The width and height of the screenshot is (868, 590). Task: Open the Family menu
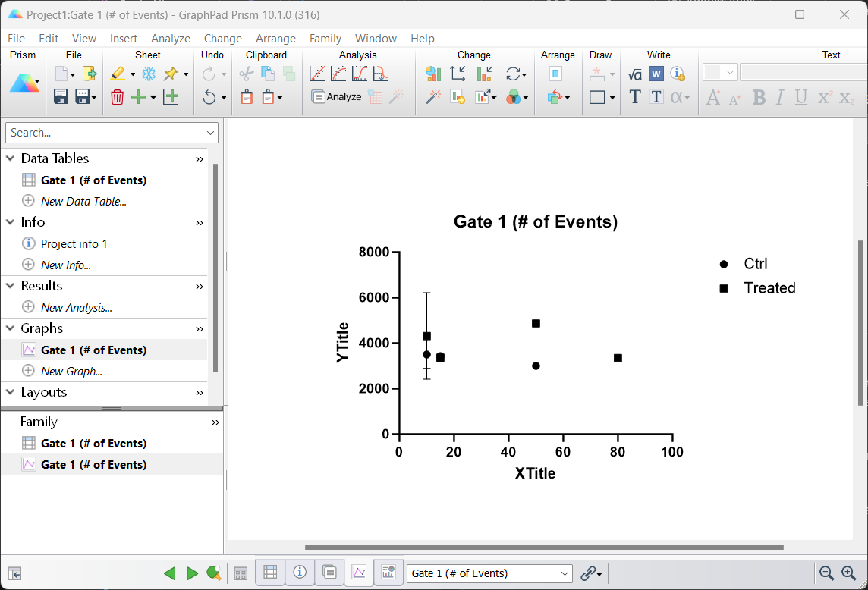tap(325, 39)
